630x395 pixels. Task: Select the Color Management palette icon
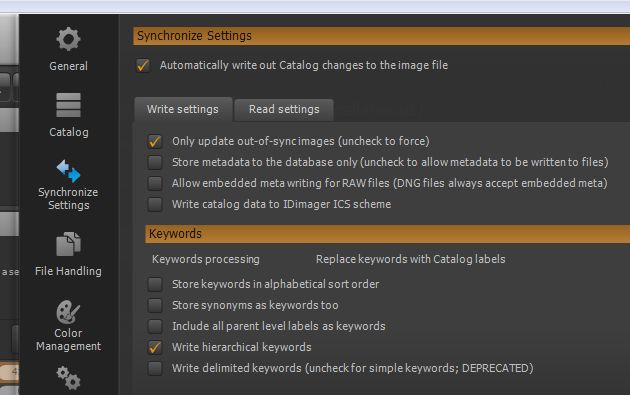[x=68, y=312]
